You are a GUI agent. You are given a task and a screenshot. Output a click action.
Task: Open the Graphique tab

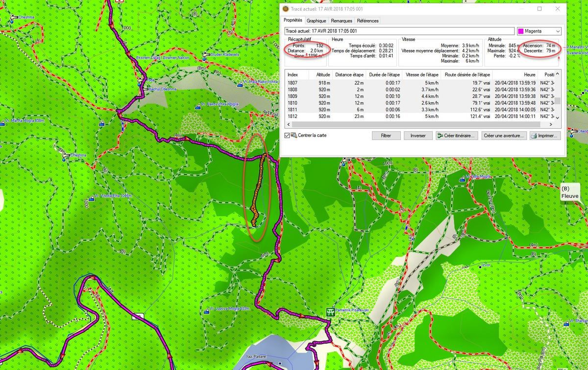(x=317, y=21)
